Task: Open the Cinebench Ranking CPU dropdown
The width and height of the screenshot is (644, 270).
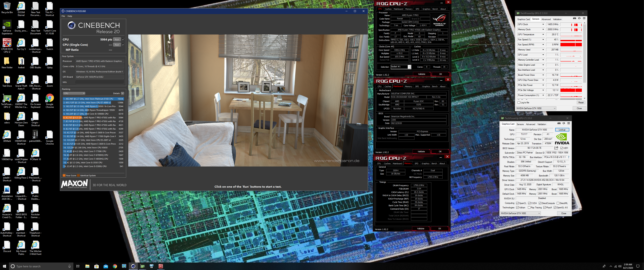Action: coord(74,93)
